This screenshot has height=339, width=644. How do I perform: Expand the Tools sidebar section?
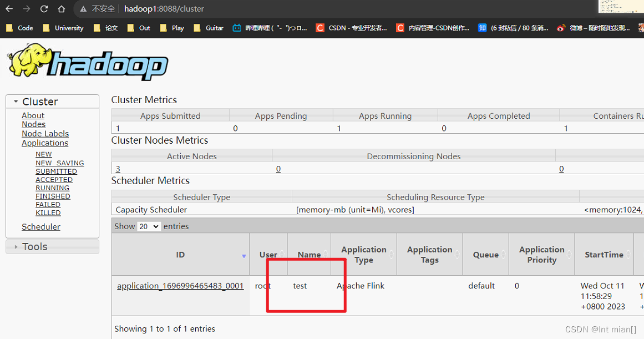[53, 246]
